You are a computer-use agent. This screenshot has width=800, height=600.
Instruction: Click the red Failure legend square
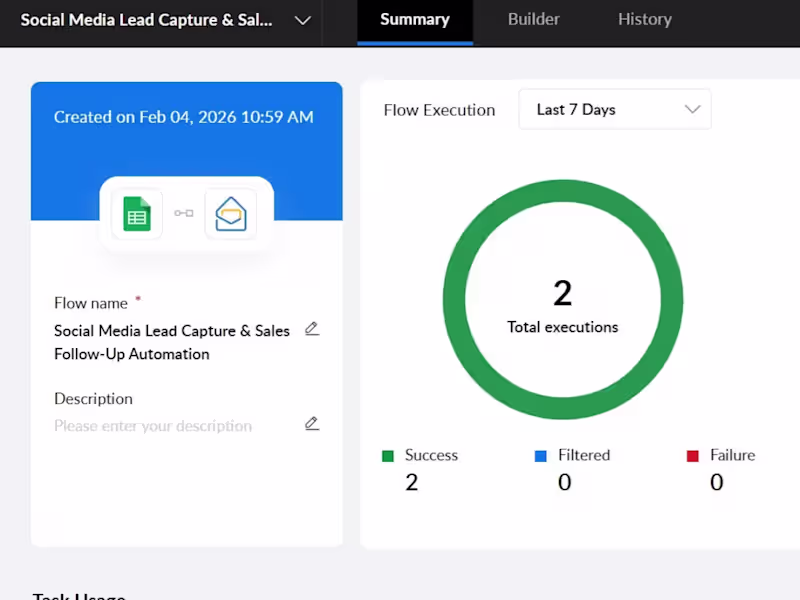pos(693,455)
